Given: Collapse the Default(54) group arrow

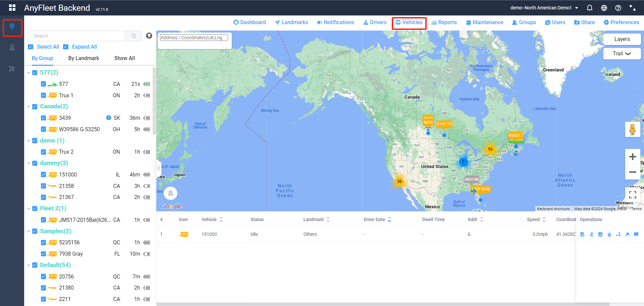Looking at the screenshot, I should tap(29, 265).
